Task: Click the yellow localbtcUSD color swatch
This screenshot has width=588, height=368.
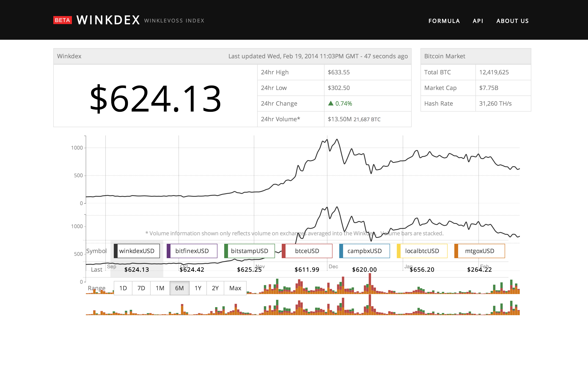Action: point(398,251)
